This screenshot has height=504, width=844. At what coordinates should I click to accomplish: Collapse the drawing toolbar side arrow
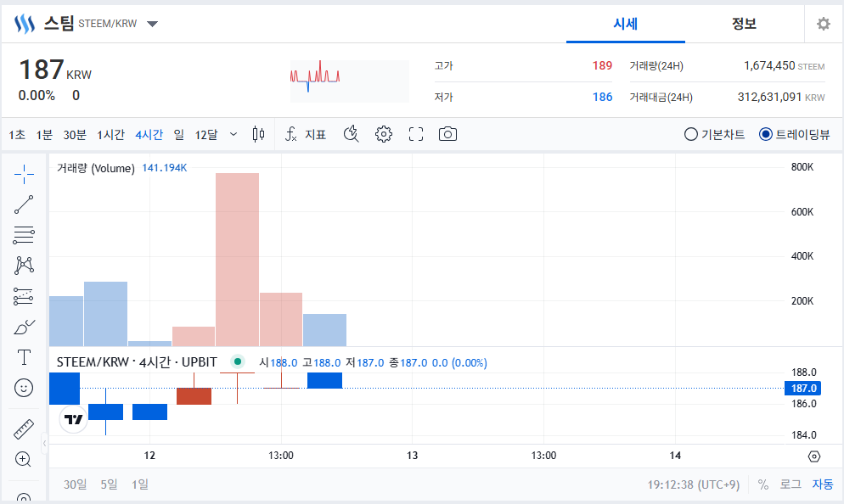click(45, 443)
